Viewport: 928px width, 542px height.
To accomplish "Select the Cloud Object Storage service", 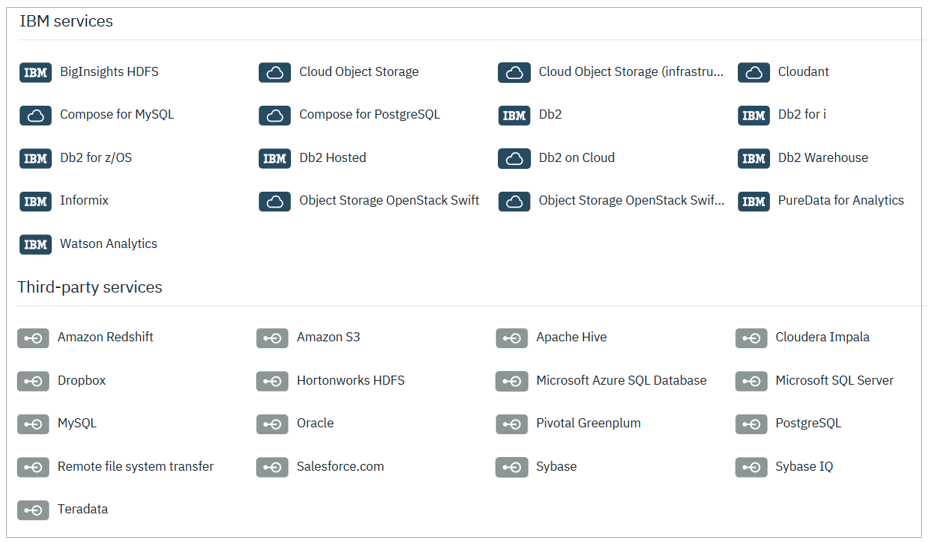I will (358, 72).
